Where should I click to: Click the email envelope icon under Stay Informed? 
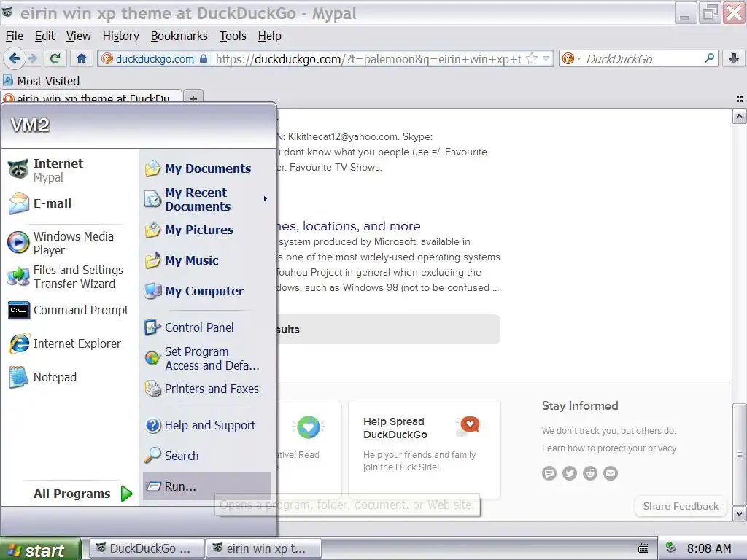click(611, 472)
